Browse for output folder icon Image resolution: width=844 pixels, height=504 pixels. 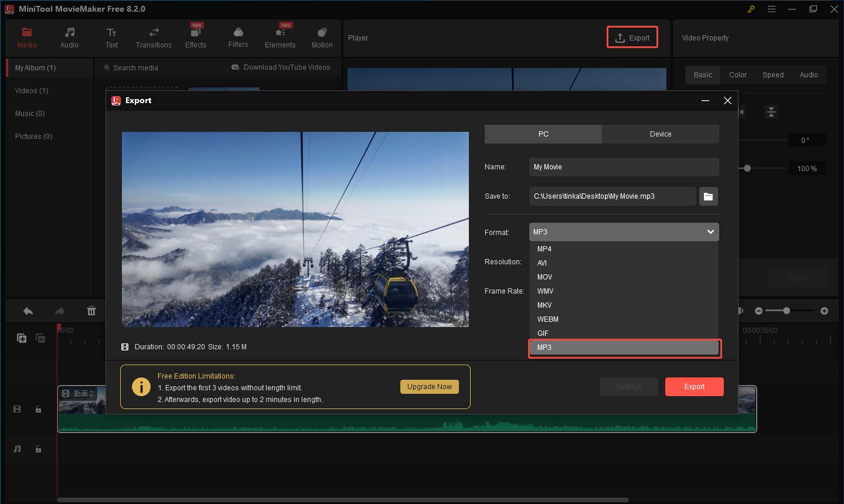click(x=709, y=196)
